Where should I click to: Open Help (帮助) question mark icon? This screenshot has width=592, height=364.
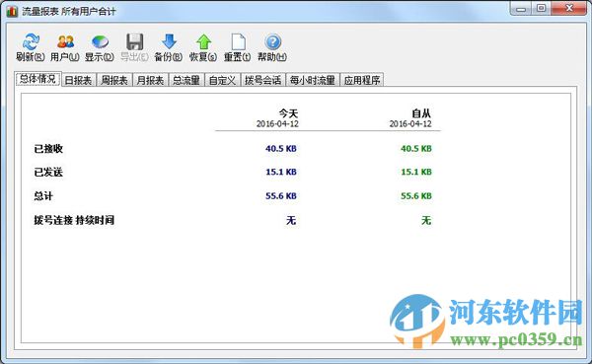click(272, 41)
